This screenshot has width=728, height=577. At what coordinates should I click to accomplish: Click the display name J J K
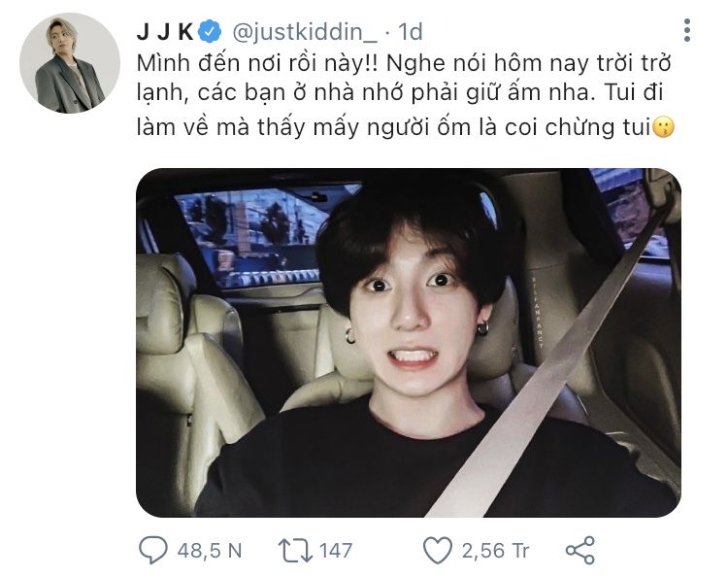[165, 32]
